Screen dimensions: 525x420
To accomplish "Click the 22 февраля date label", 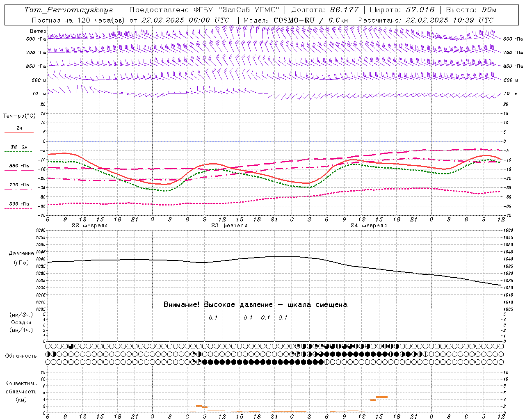I will pos(89,226).
